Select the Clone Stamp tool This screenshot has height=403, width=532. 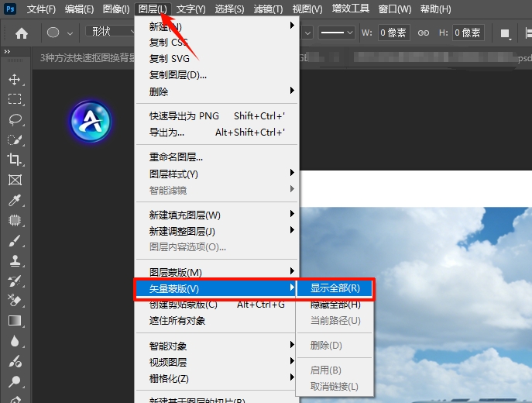15,260
